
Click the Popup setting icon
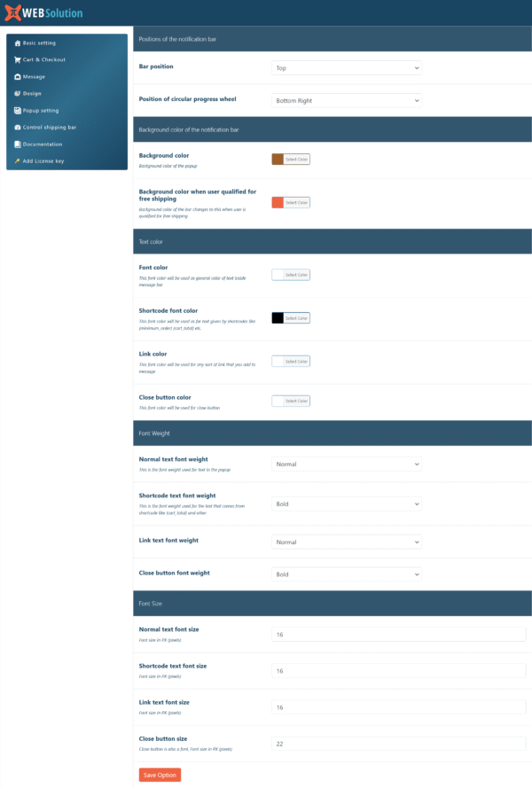(x=17, y=111)
